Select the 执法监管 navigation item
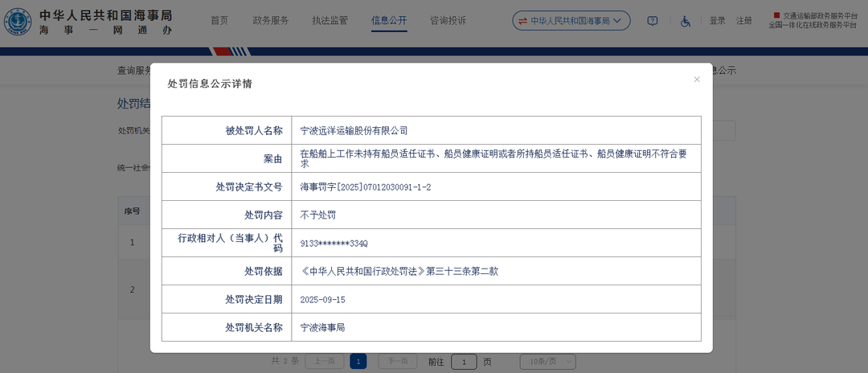Image resolution: width=868 pixels, height=373 pixels. (x=330, y=21)
